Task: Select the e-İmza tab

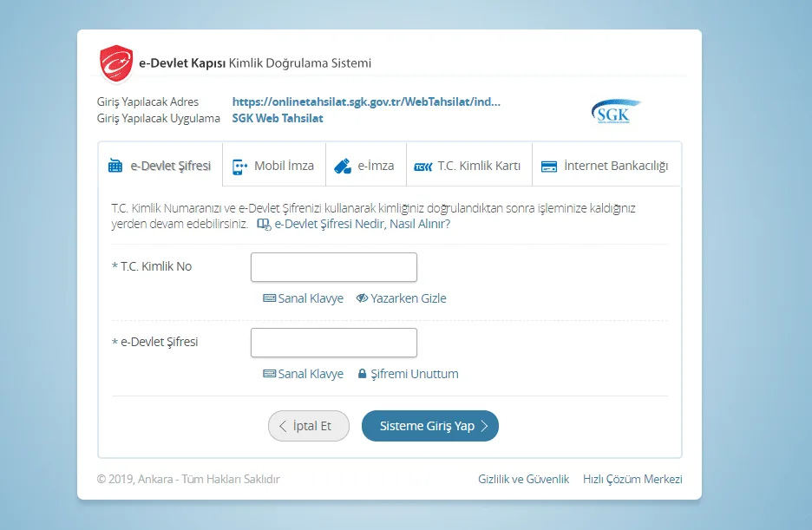Action: [366, 165]
